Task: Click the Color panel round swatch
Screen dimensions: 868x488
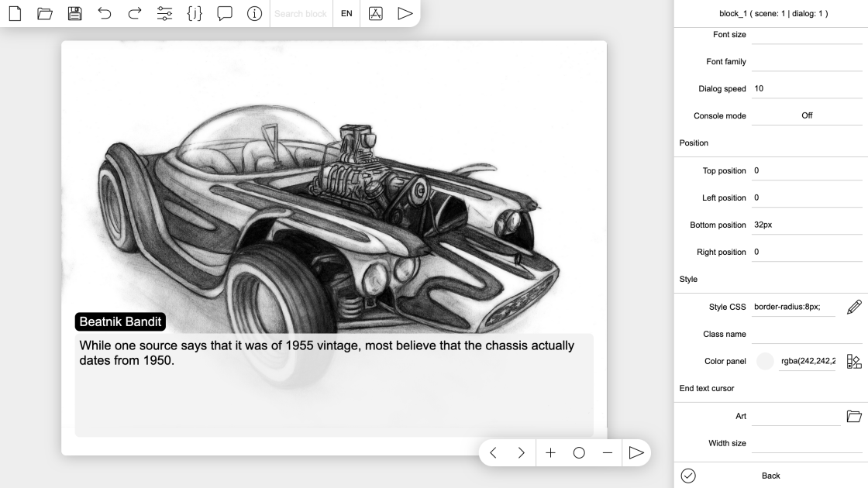Action: (765, 361)
